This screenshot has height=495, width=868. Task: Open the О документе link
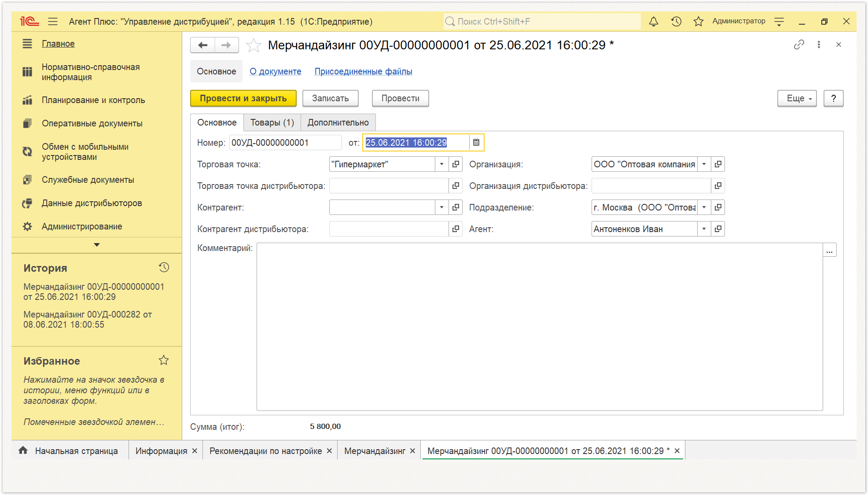(276, 71)
